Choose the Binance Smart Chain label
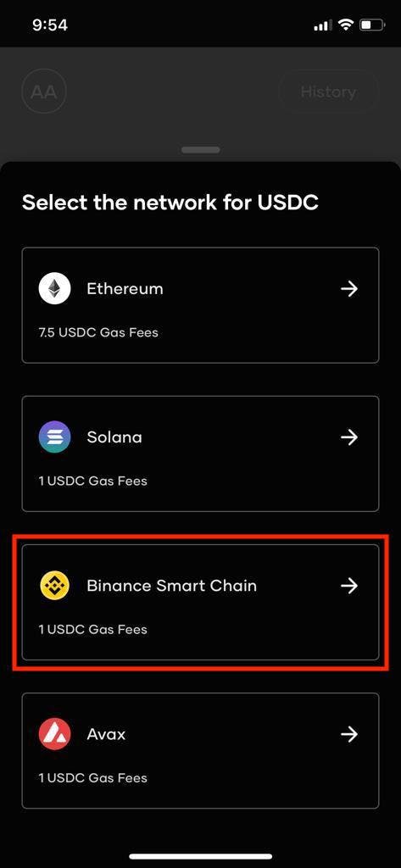The width and height of the screenshot is (401, 868). click(172, 586)
